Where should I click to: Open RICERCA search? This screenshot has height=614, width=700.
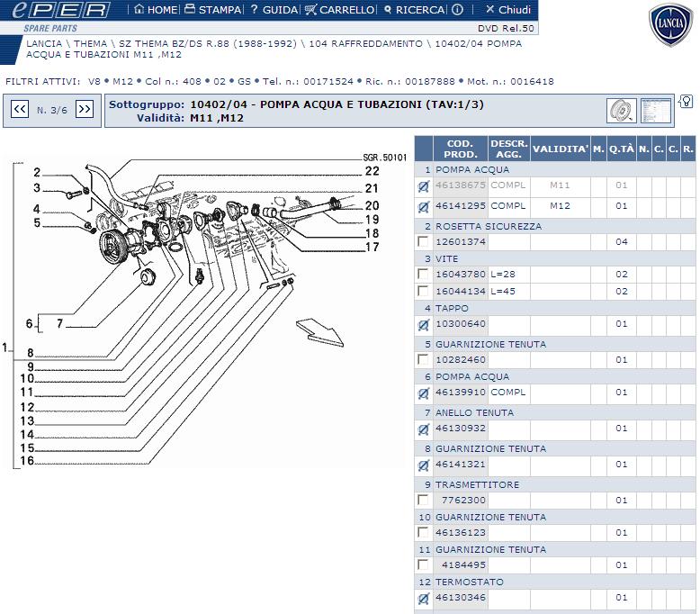pyautogui.click(x=414, y=9)
